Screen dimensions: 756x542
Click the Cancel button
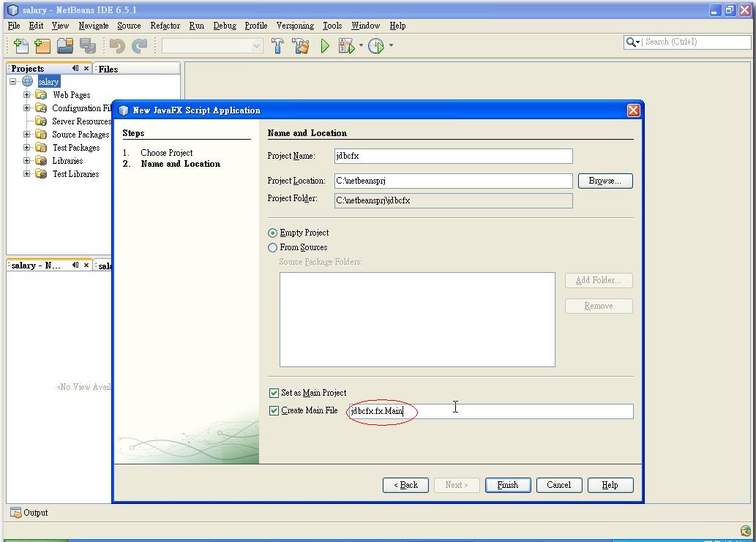tap(559, 485)
